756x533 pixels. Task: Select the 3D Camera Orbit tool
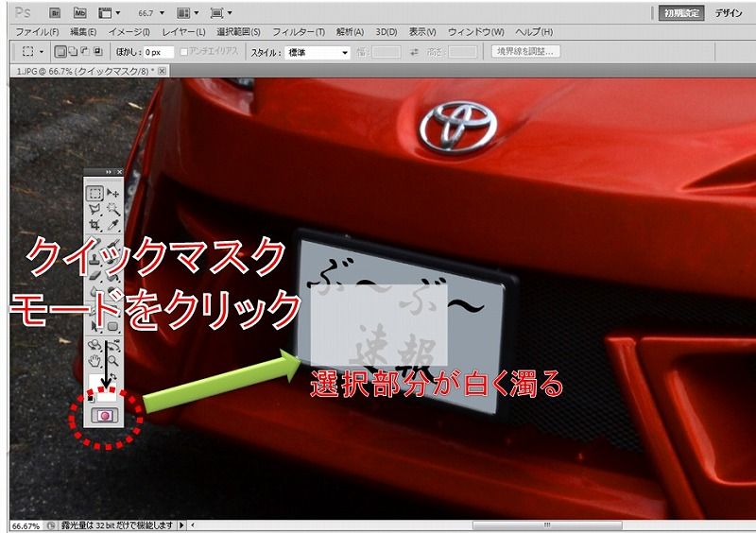112,345
